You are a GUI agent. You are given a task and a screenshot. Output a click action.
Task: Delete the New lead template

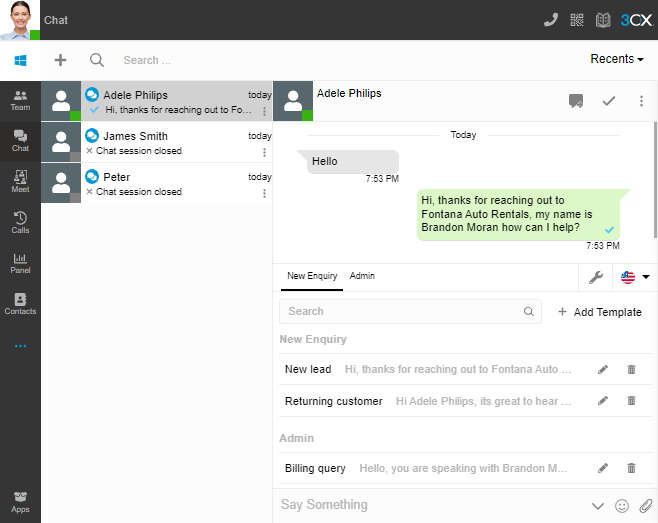(x=631, y=369)
